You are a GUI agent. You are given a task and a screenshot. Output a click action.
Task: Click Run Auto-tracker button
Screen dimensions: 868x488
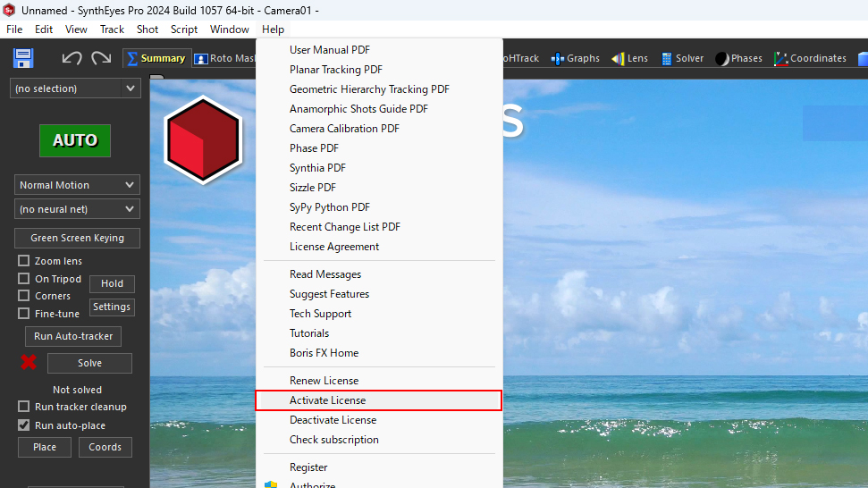coord(73,336)
